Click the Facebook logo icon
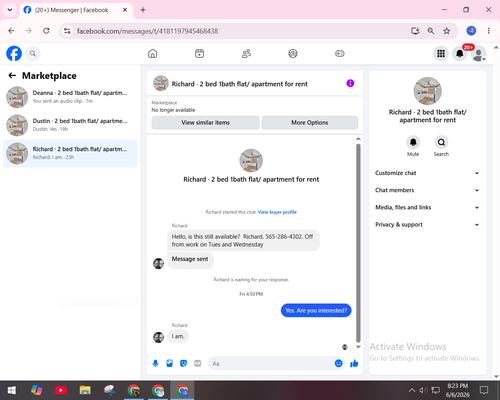 click(14, 53)
